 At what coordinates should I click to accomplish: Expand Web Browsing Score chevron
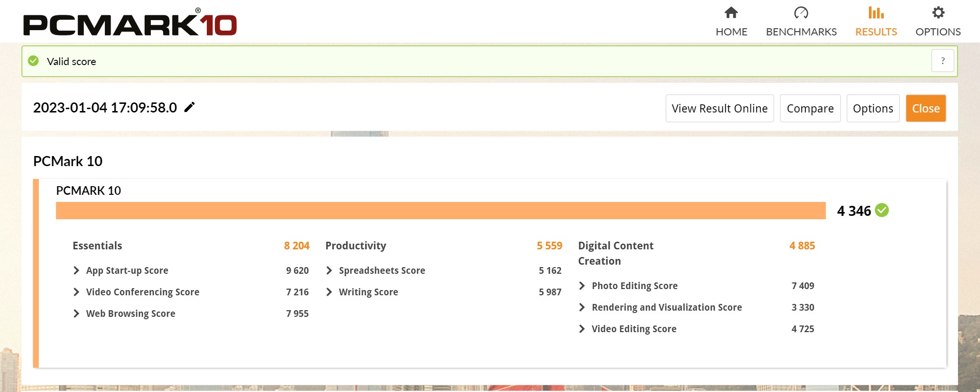76,314
